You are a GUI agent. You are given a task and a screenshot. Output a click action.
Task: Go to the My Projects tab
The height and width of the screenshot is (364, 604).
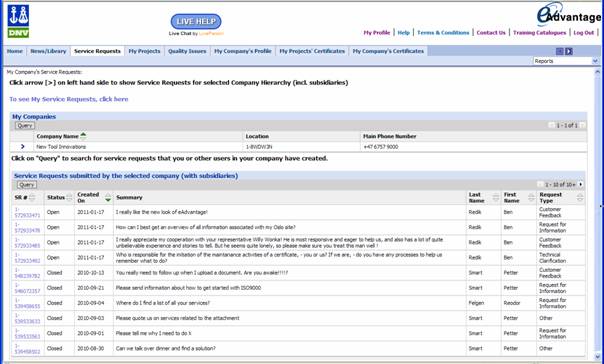tap(144, 51)
